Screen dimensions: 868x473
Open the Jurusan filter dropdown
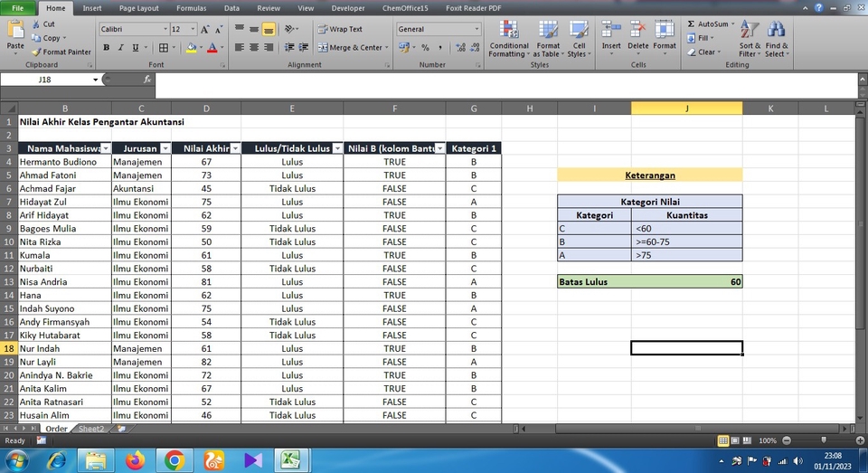click(165, 148)
